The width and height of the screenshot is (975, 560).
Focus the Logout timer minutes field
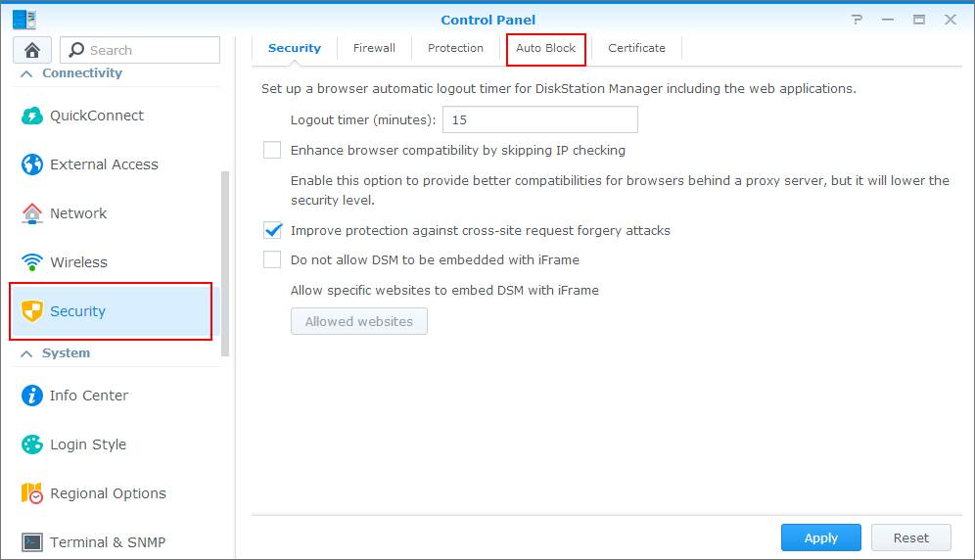(539, 119)
